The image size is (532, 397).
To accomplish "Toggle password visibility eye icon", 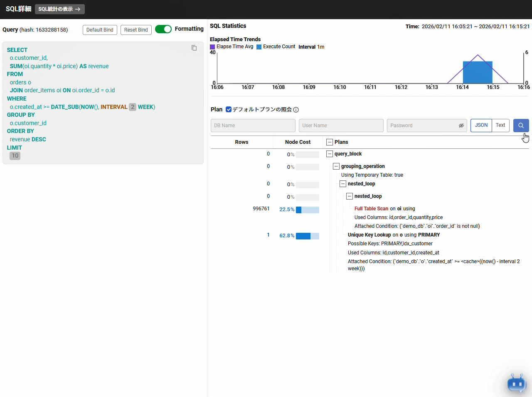I will pyautogui.click(x=461, y=126).
